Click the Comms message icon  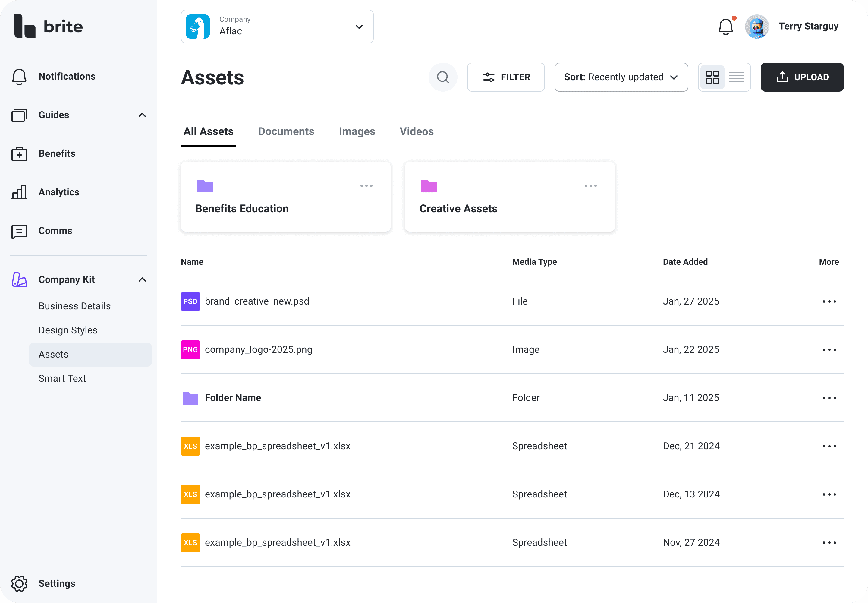pyautogui.click(x=19, y=231)
